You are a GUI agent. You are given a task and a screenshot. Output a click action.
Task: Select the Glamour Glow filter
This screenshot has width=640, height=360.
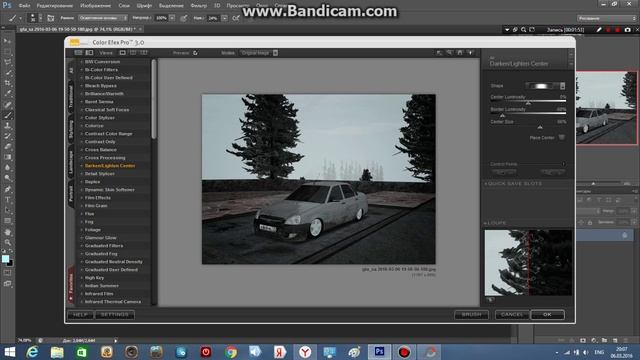100,238
